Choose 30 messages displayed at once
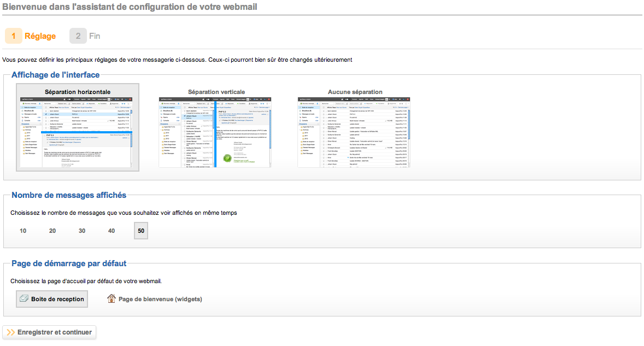 tap(81, 231)
